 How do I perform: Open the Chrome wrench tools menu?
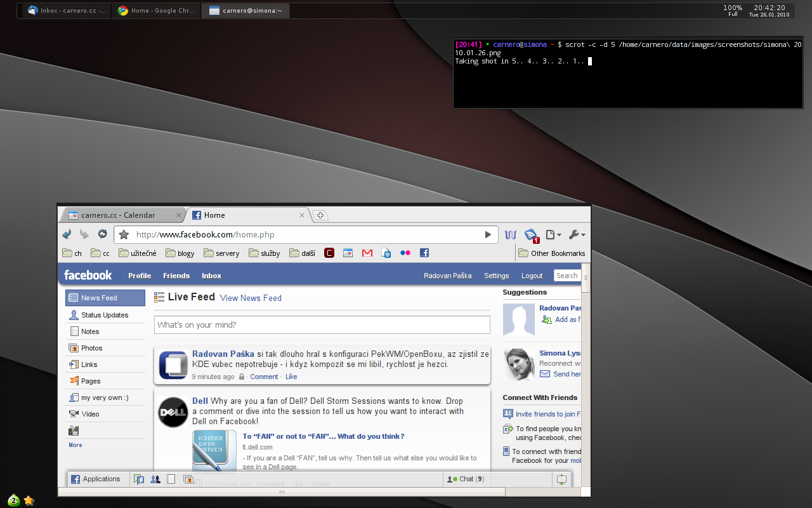[x=577, y=234]
